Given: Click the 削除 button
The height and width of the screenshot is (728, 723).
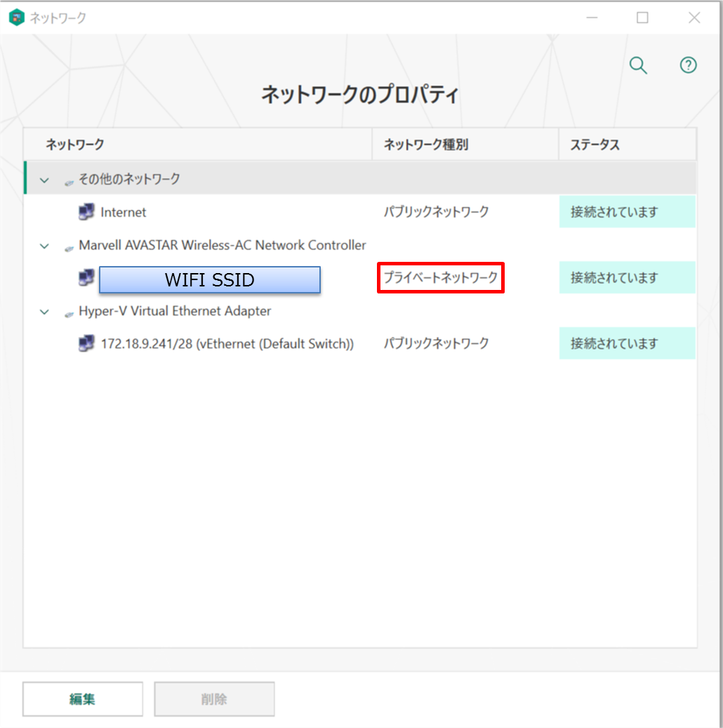Looking at the screenshot, I should 214,699.
